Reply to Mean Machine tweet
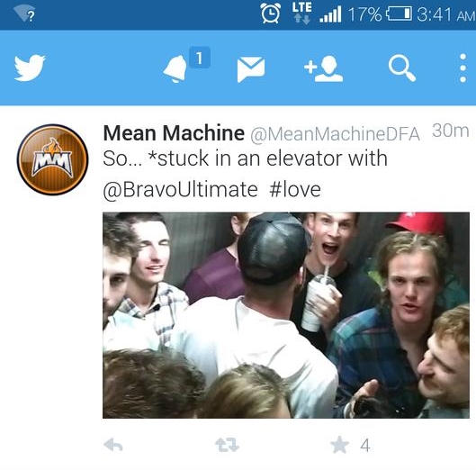476x470 pixels. (113, 445)
